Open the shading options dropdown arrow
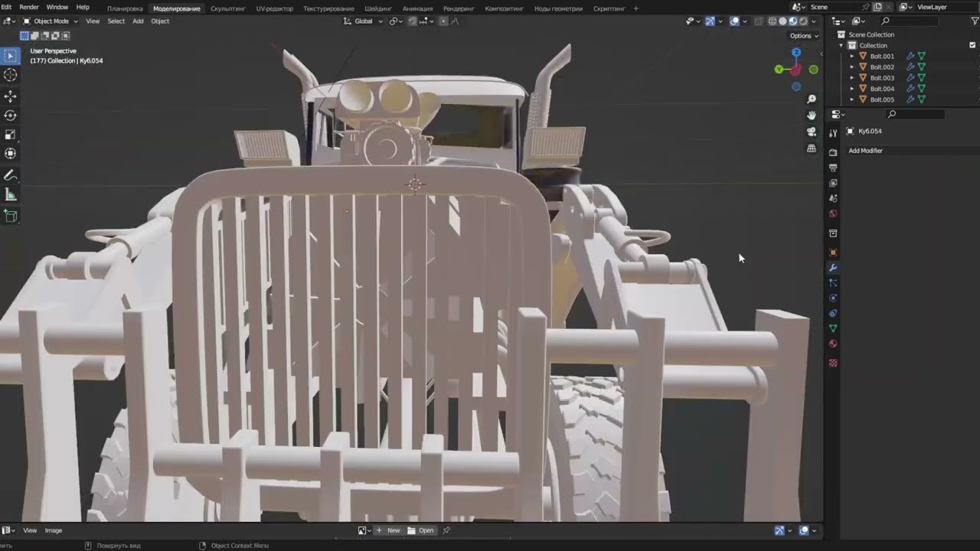 click(813, 21)
